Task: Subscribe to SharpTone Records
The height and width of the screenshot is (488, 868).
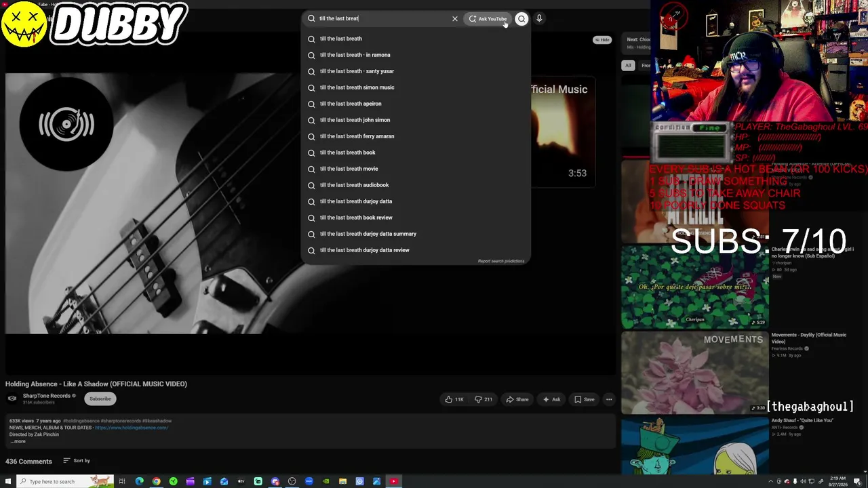Action: 100,399
